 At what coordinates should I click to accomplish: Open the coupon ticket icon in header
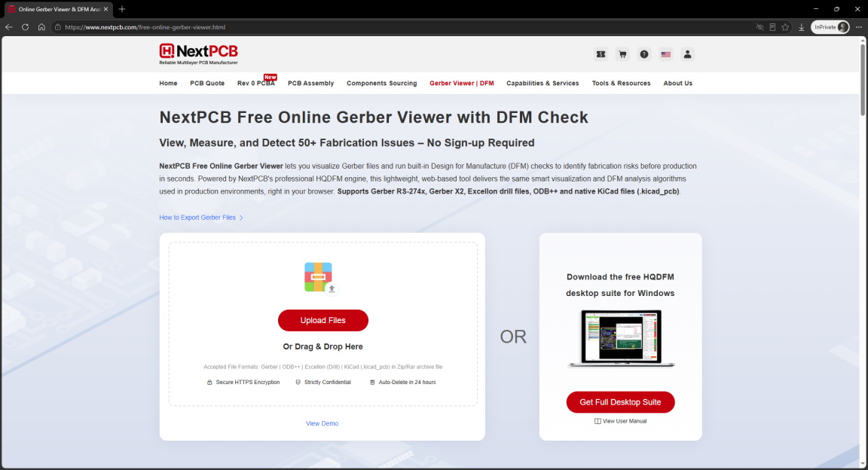(x=601, y=54)
